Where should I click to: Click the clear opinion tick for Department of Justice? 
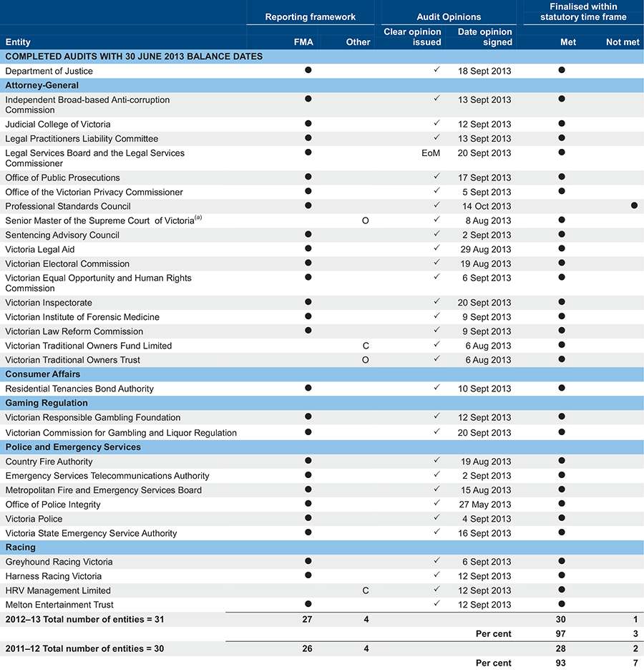436,69
